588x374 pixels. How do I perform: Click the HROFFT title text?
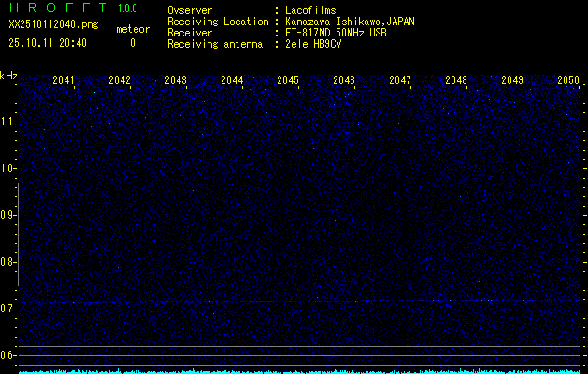(x=56, y=8)
